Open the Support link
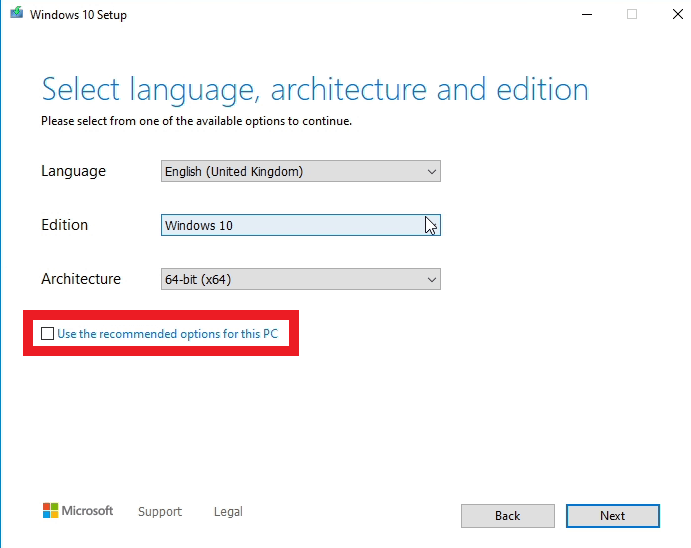This screenshot has width=691, height=548. pos(160,511)
